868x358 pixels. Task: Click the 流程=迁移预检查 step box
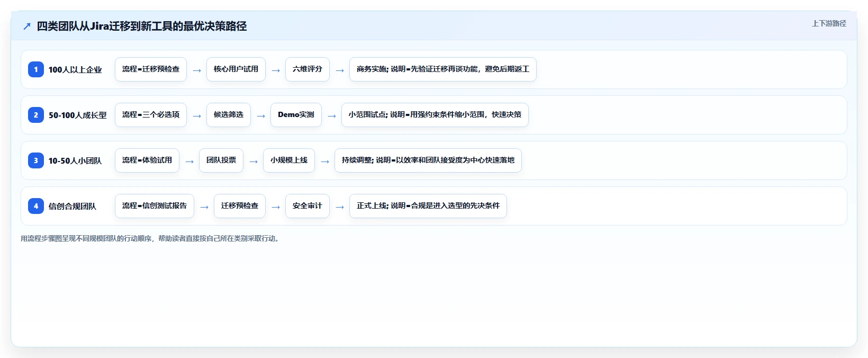[151, 69]
